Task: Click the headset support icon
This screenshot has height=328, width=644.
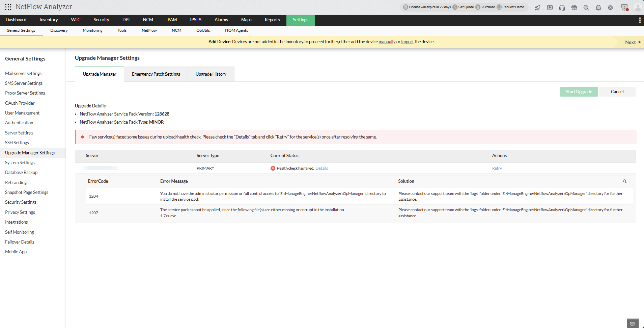Action: (562, 7)
